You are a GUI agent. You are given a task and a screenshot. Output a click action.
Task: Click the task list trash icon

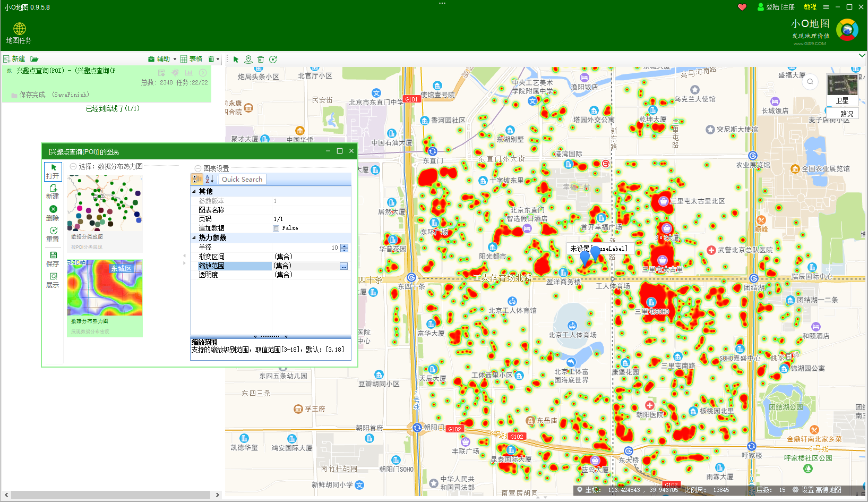pyautogui.click(x=211, y=59)
